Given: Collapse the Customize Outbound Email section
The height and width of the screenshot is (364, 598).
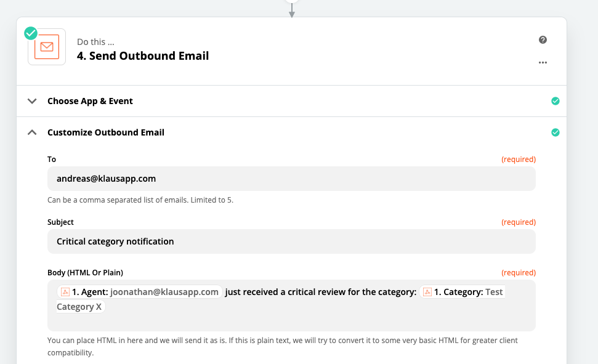Looking at the screenshot, I should click(x=32, y=132).
